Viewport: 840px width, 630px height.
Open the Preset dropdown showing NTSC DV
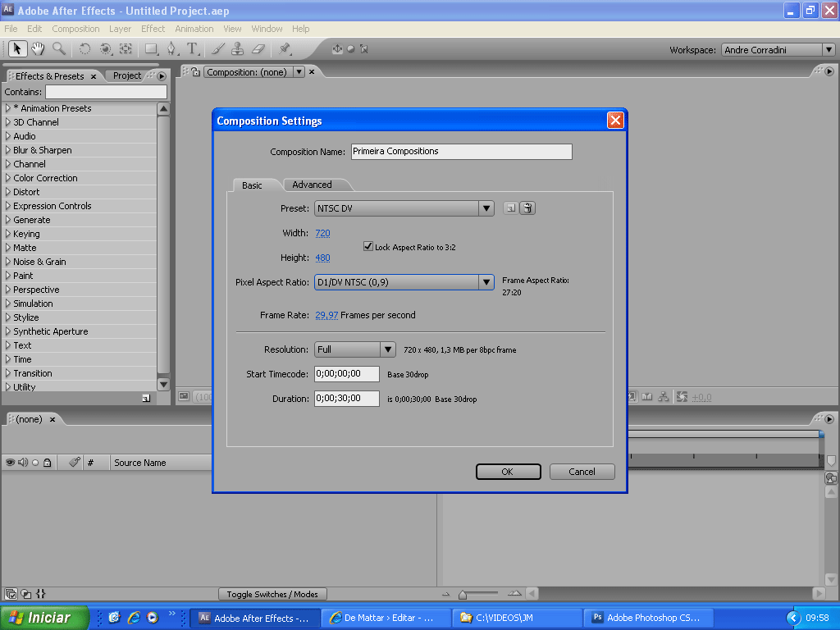tap(404, 208)
